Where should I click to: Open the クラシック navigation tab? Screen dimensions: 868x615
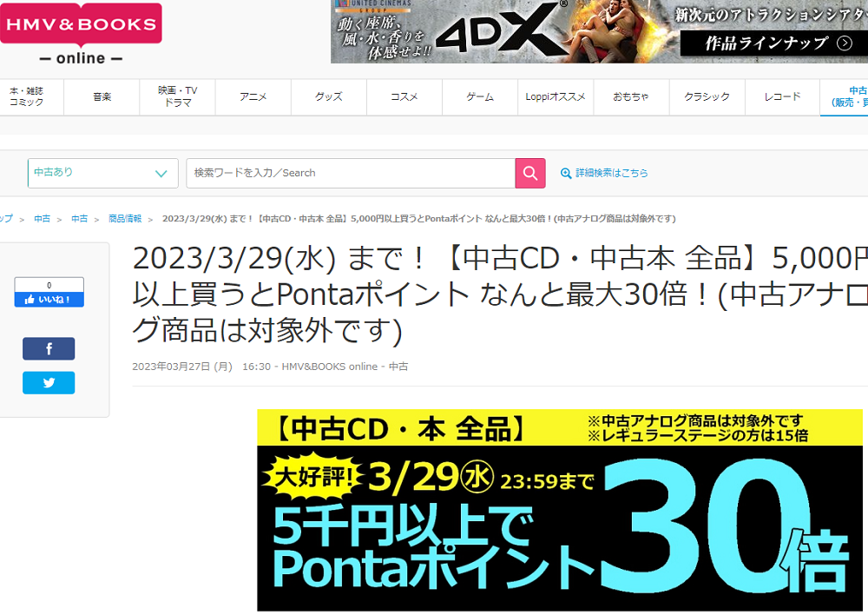707,97
